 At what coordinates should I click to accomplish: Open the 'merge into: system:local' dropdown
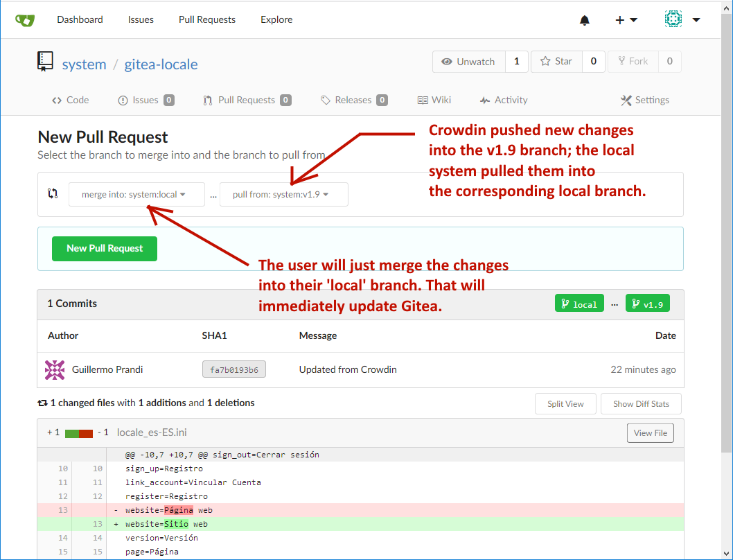point(136,194)
